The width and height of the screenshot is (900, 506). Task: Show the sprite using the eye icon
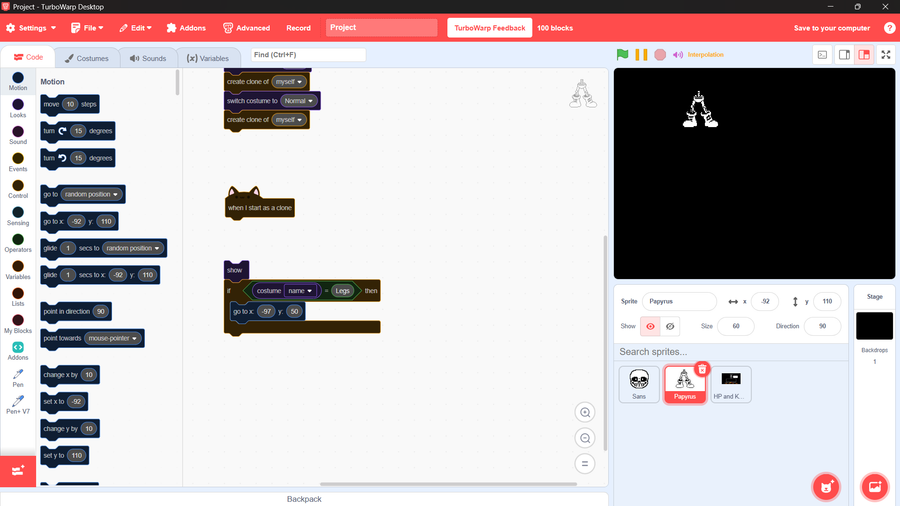650,326
